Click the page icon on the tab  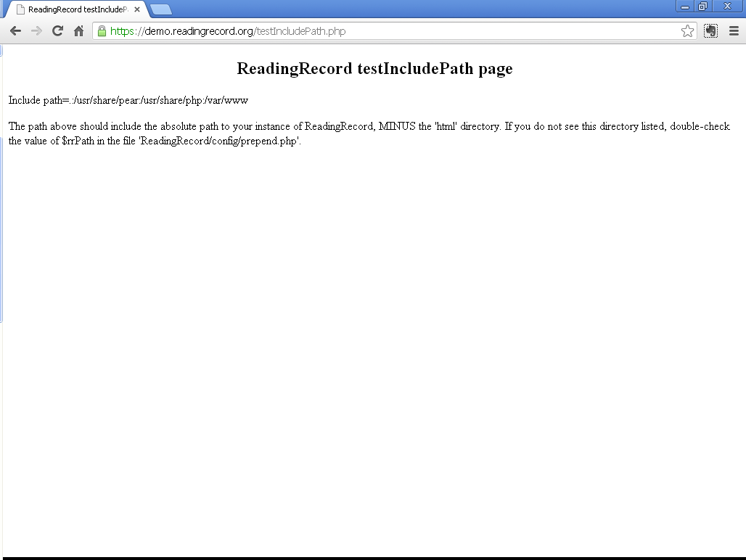click(x=20, y=9)
